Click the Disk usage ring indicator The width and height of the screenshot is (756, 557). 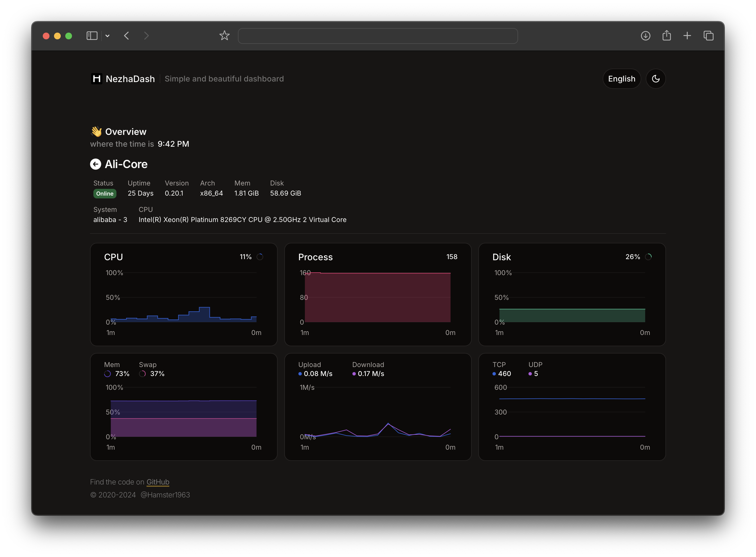click(x=648, y=257)
